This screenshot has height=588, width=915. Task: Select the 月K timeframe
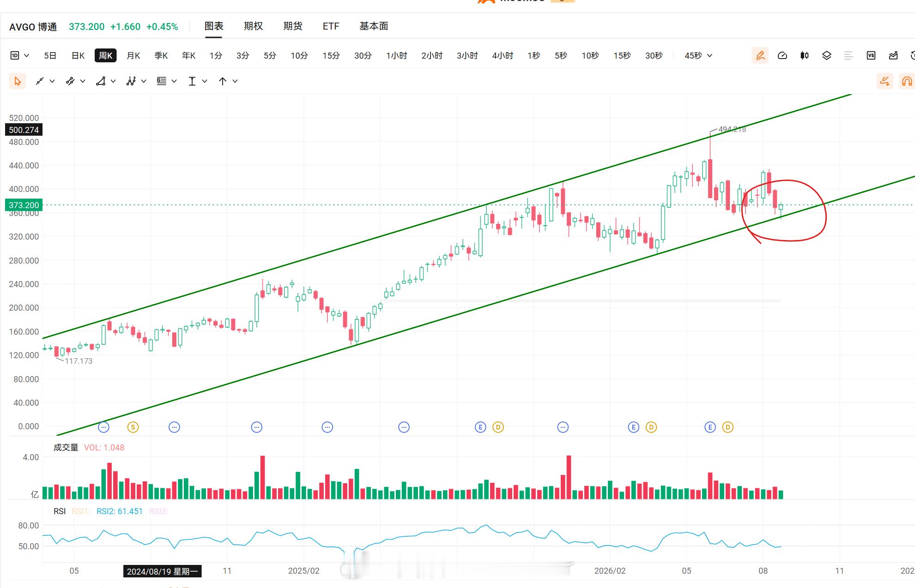point(133,55)
